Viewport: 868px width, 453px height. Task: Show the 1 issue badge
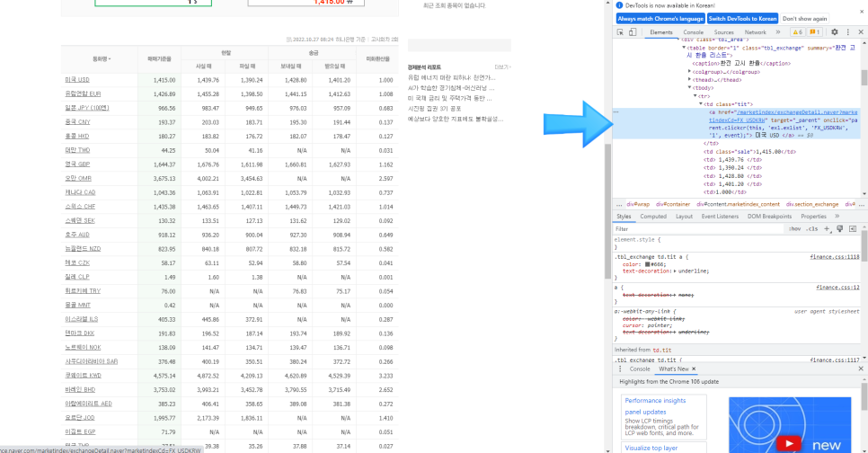pyautogui.click(x=815, y=32)
